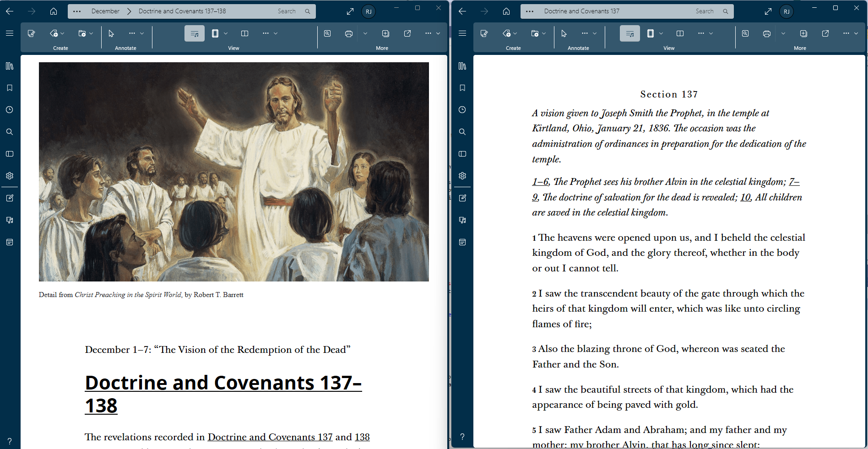868x449 pixels.
Task: Go back in the right window
Action: [462, 11]
